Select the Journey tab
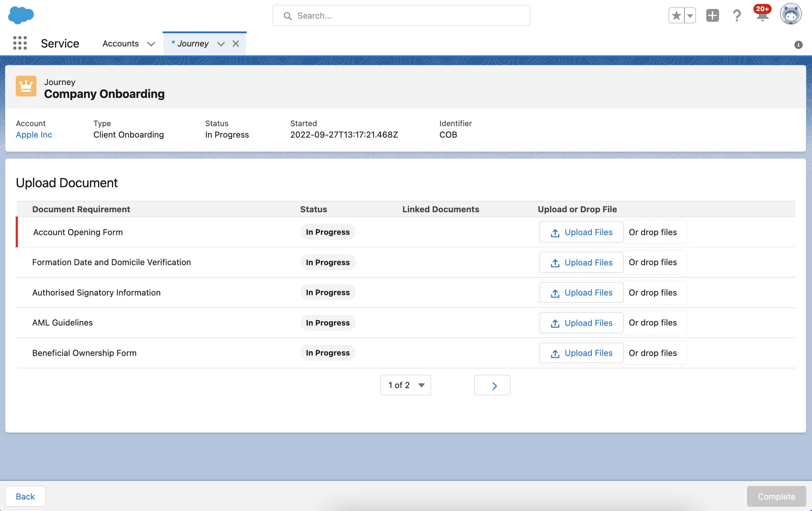The height and width of the screenshot is (511, 812). [x=193, y=44]
